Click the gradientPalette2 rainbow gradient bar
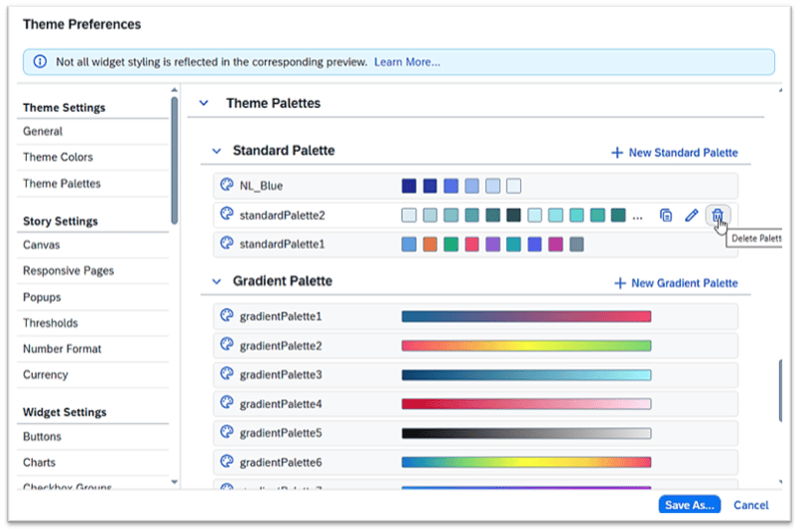This screenshot has height=532, width=799. (526, 345)
